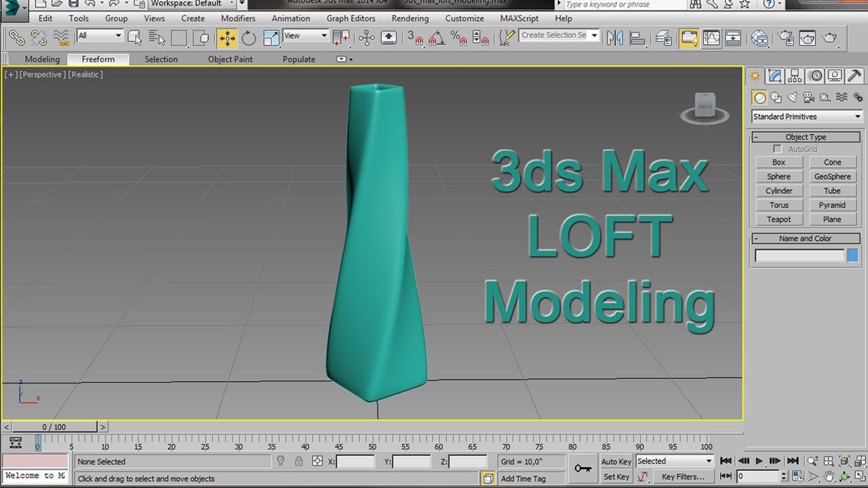Open the Curve Editor

711,38
